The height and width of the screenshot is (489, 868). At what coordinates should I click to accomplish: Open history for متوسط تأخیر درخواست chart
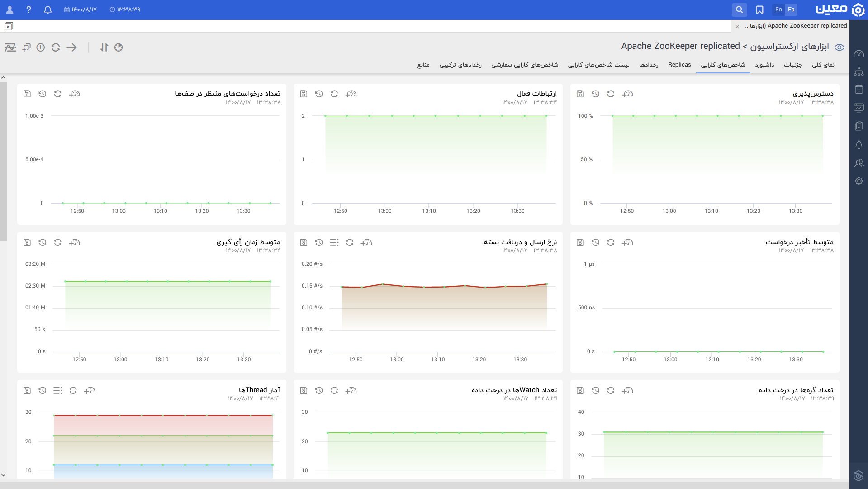tap(595, 242)
